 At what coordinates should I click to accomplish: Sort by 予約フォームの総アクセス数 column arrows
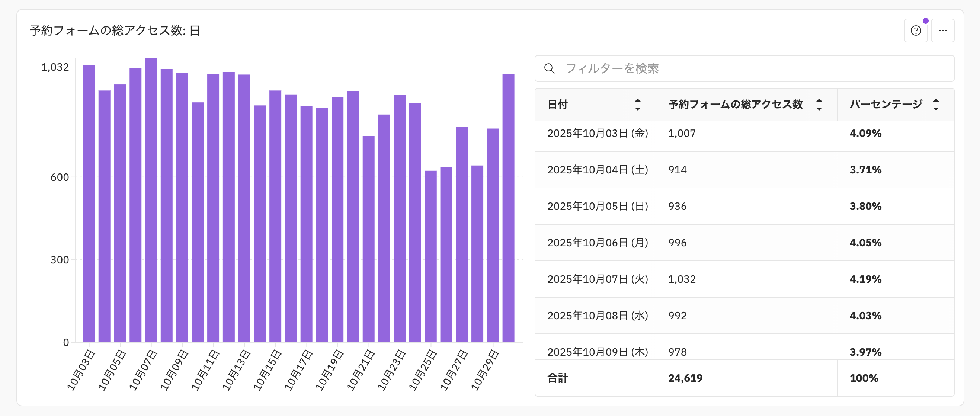819,105
